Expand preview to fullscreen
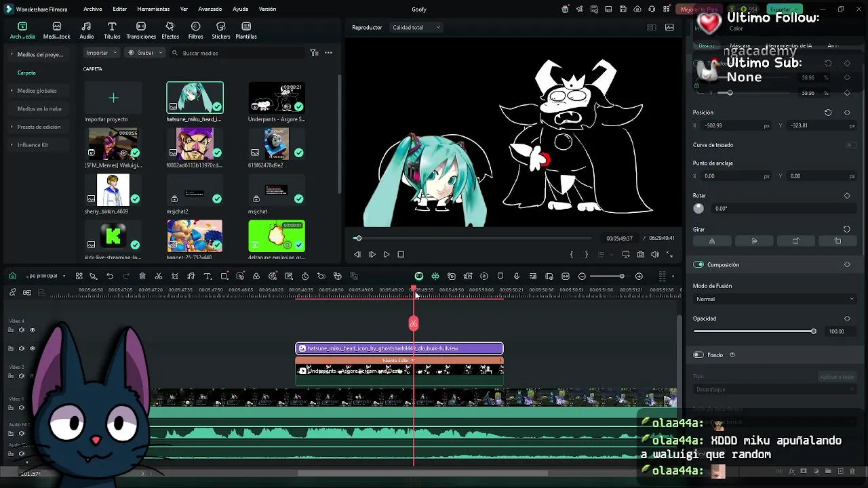 pos(669,254)
